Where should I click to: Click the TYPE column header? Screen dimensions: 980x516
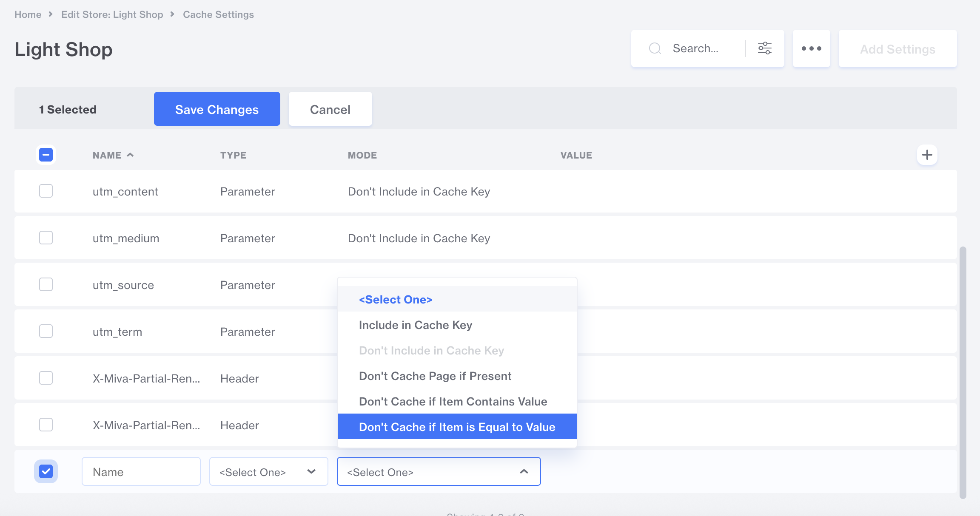[x=233, y=155]
